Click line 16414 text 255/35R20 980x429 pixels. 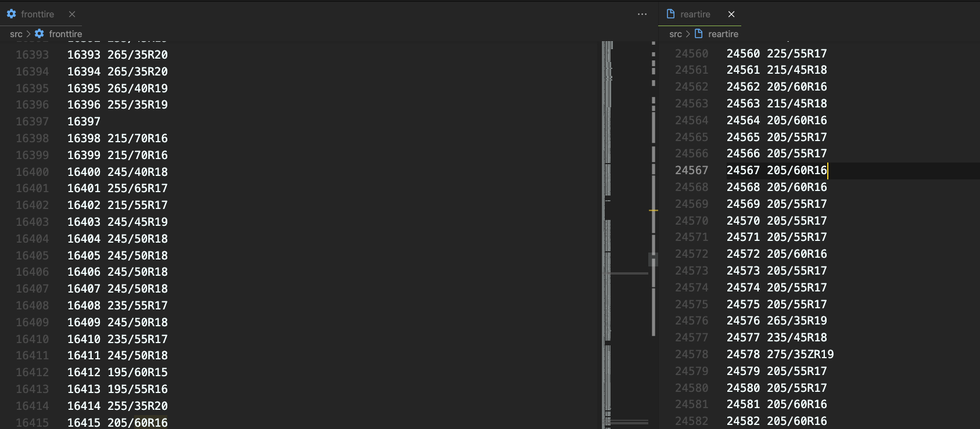(138, 406)
